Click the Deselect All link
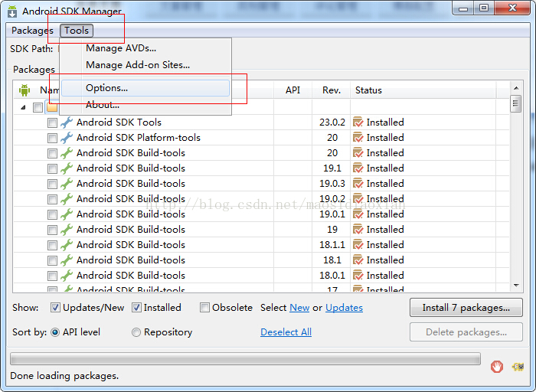 (x=286, y=332)
